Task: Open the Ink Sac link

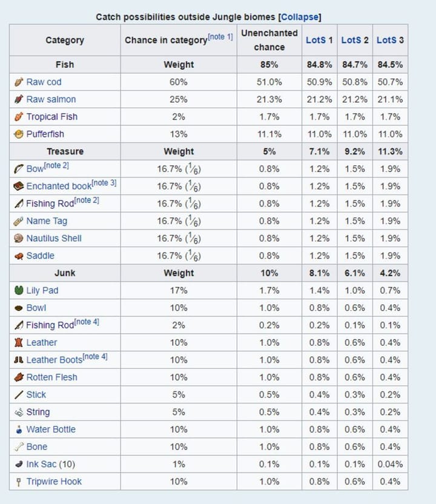Action: 42,465
